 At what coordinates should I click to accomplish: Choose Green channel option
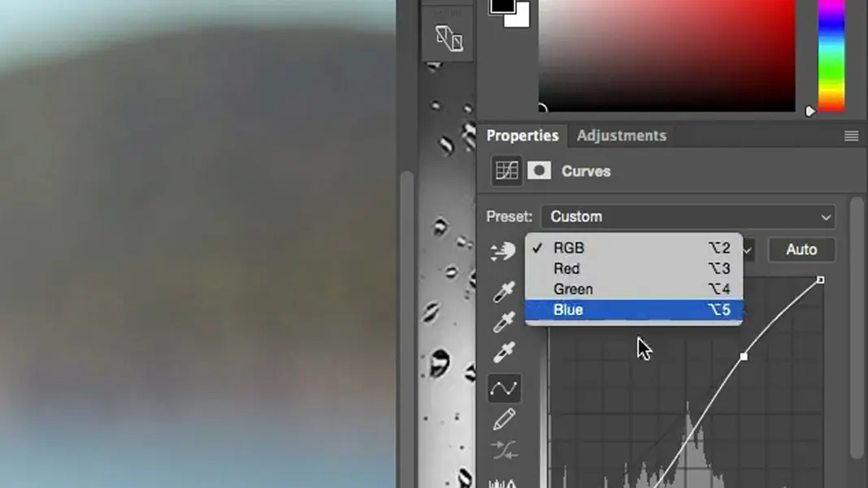coord(634,289)
